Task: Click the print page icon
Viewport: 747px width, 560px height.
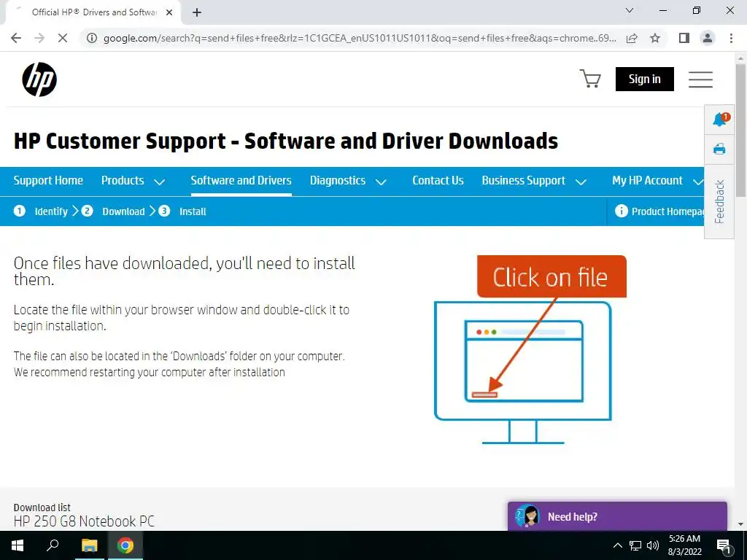Action: (719, 149)
